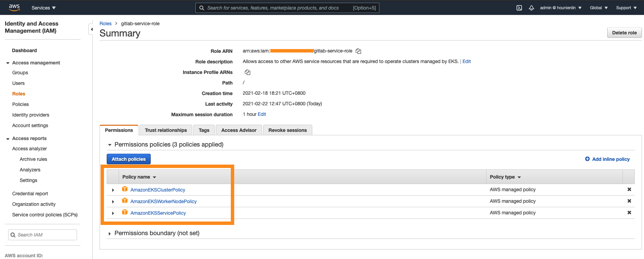
Task: Open the Revoke sessions tab
Action: pyautogui.click(x=287, y=130)
